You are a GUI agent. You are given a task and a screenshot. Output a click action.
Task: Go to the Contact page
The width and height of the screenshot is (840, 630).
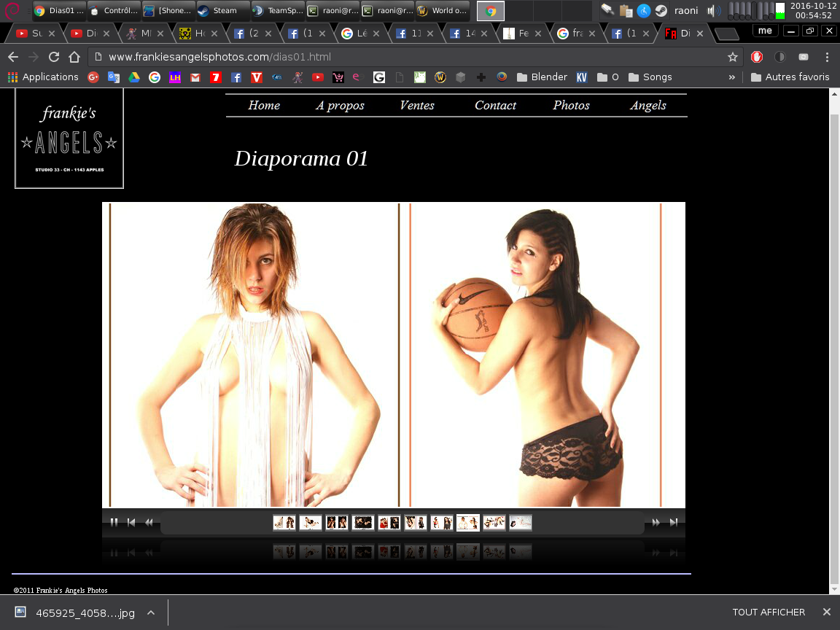[x=495, y=106]
